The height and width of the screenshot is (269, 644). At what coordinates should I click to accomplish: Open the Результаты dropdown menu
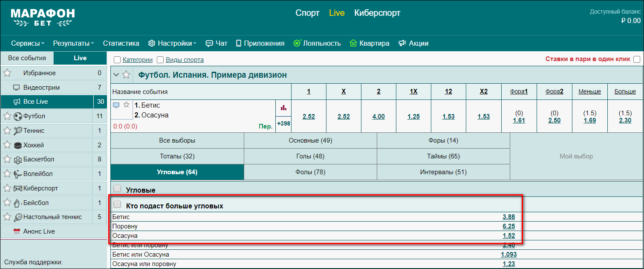74,43
